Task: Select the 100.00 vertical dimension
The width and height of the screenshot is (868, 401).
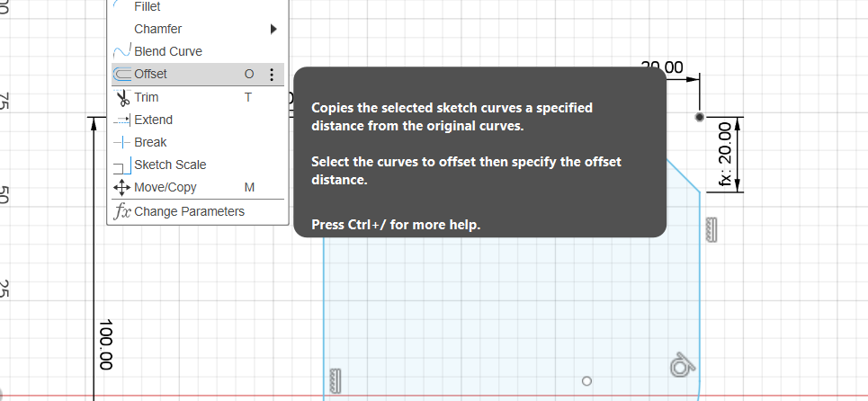Action: coord(105,344)
